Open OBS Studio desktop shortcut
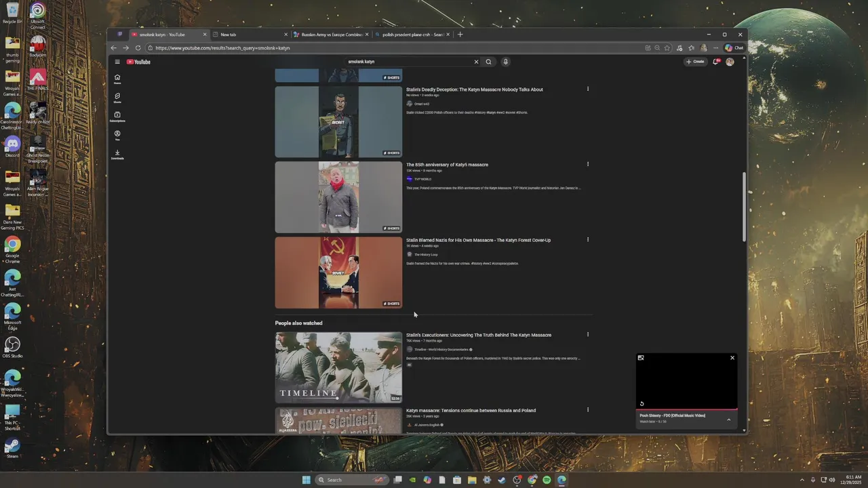 click(x=12, y=347)
